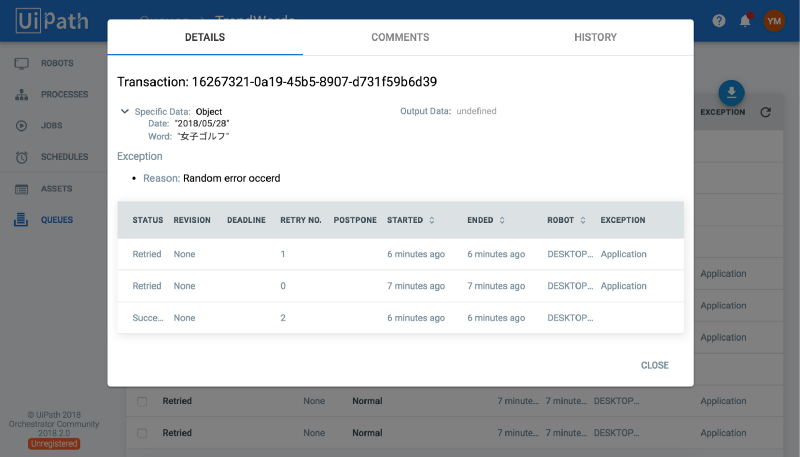The image size is (800, 457).
Task: Refresh the queue transactions list
Action: click(x=765, y=112)
